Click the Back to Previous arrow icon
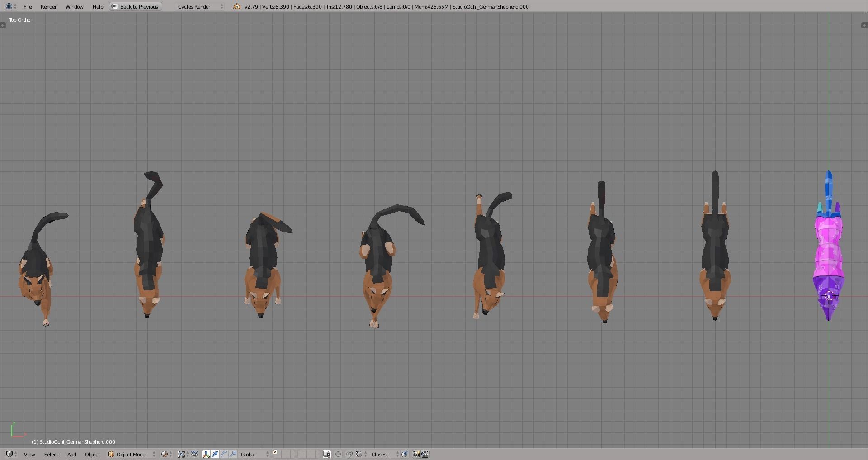Image resolution: width=868 pixels, height=460 pixels. click(x=115, y=6)
